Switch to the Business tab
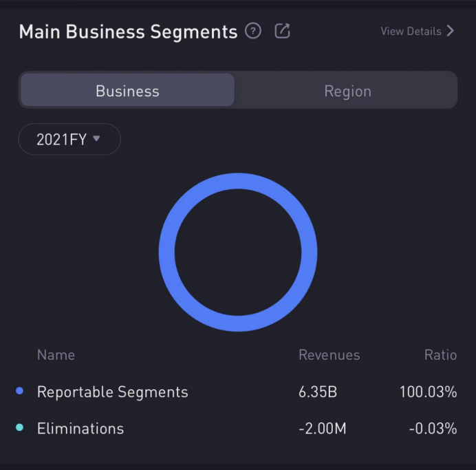The height and width of the screenshot is (470, 476). (127, 91)
